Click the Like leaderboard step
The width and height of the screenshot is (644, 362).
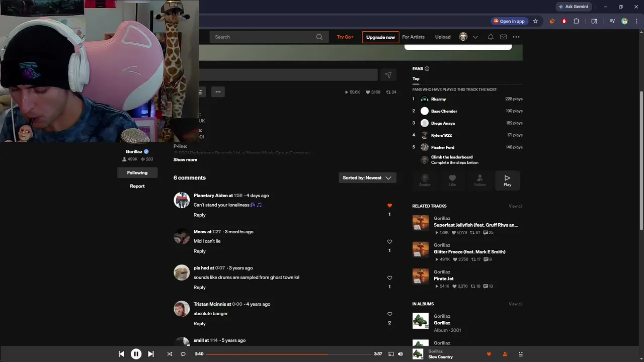click(452, 180)
